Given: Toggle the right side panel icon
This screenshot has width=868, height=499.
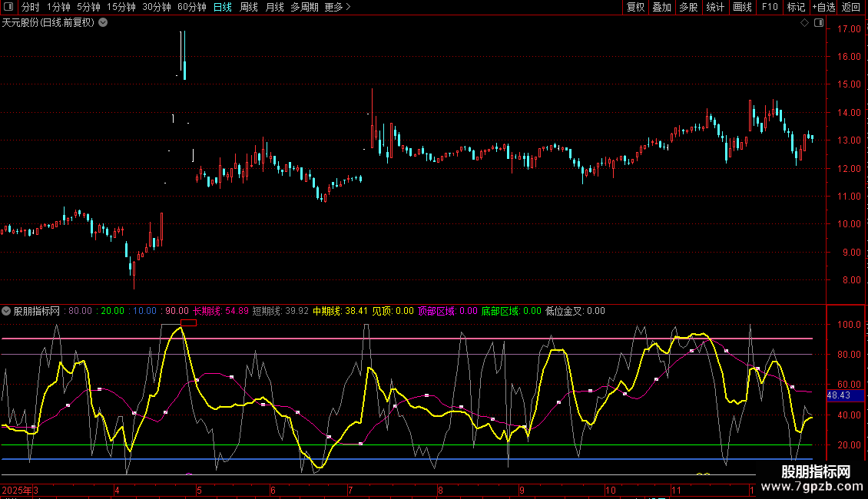Looking at the screenshot, I should pos(819,23).
